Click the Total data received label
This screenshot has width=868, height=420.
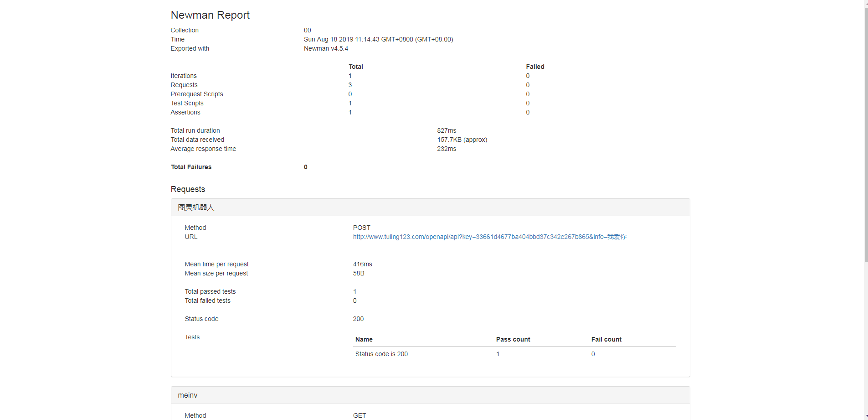coord(197,140)
